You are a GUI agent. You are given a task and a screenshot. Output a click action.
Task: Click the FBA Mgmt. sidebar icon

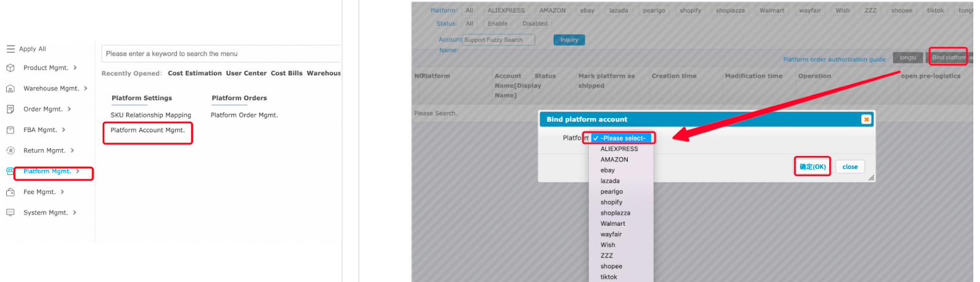10,130
